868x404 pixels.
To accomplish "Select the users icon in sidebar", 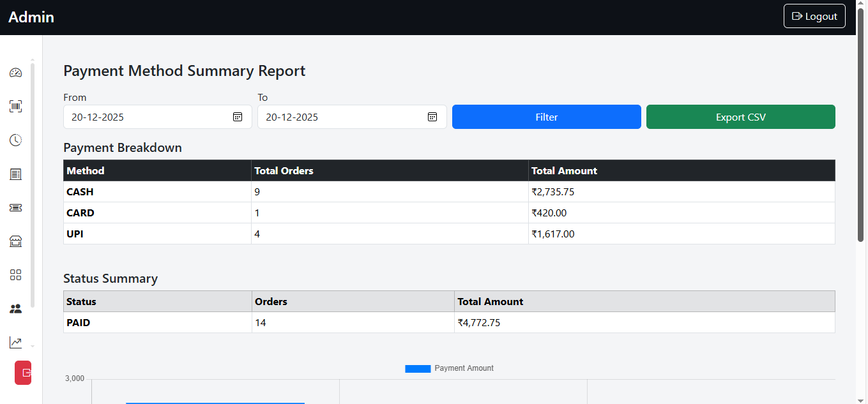I will [15, 309].
